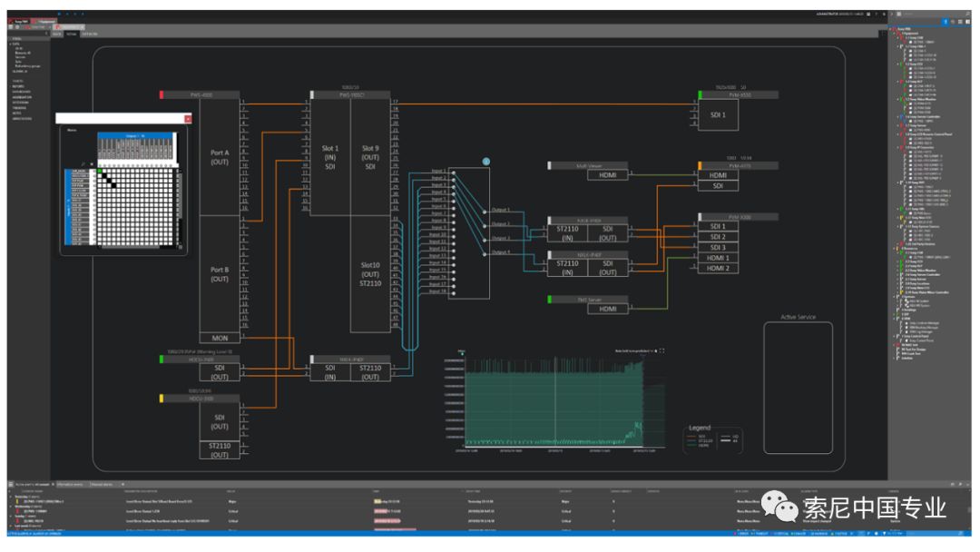This screenshot has height=552, width=980.
Task: Select the Slot10 (OUT) ST2110 block
Action: point(370,274)
